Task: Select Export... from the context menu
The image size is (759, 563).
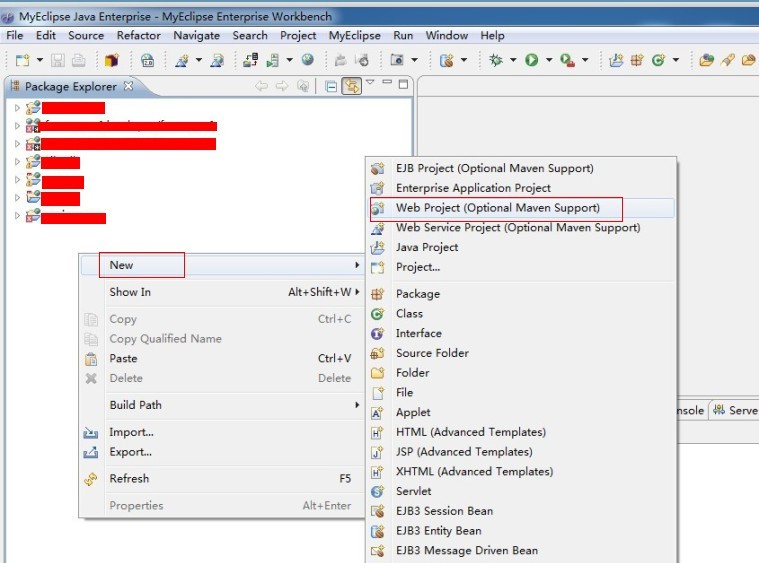Action: 222,452
